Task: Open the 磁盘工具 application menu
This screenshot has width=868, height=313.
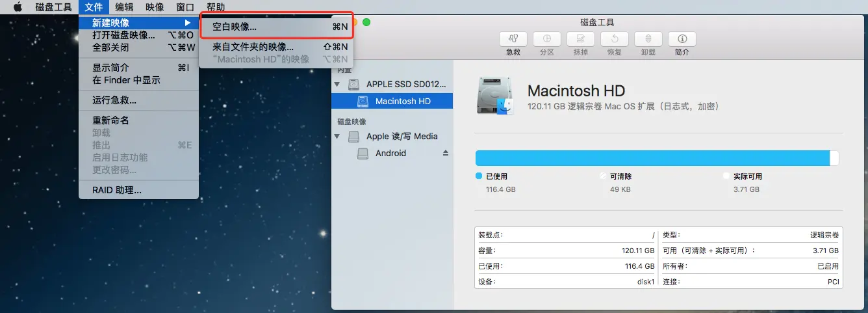Action: pyautogui.click(x=54, y=7)
